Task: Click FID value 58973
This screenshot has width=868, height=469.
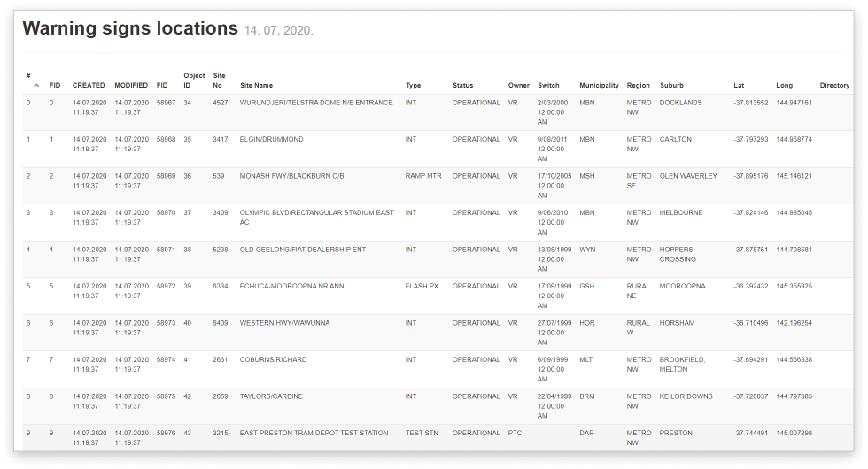Action: tap(167, 323)
